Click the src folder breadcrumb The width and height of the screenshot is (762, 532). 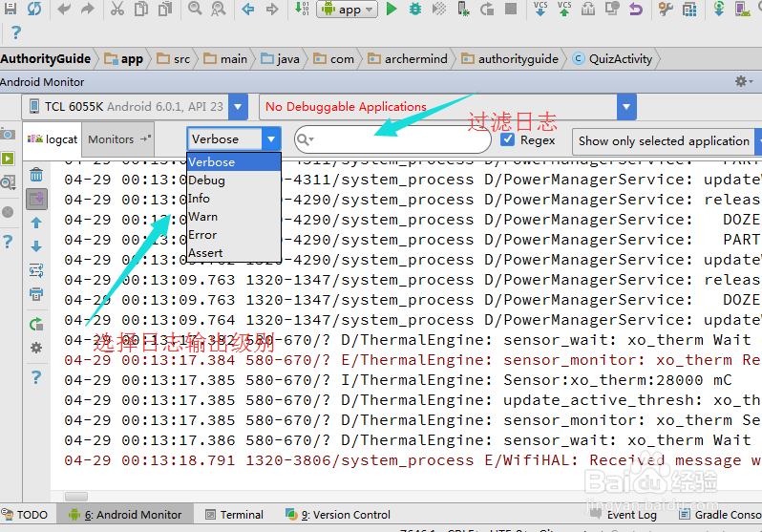[174, 59]
